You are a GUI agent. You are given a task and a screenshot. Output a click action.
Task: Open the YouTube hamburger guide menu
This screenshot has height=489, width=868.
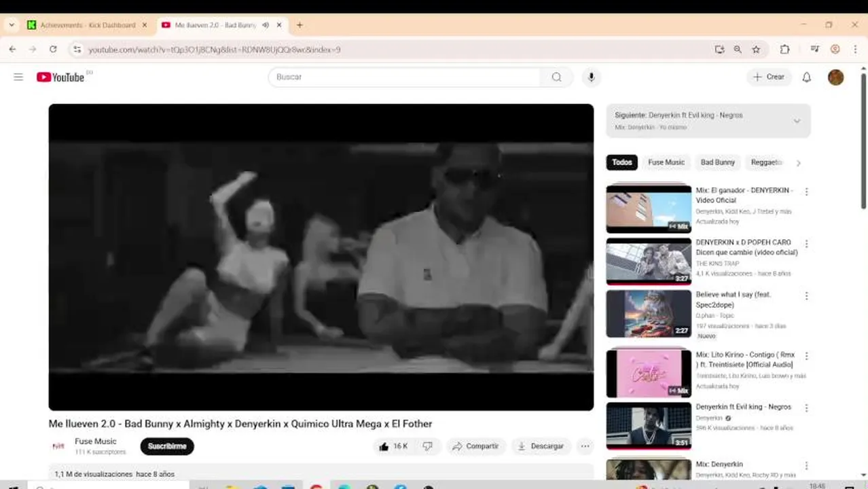pos(18,77)
